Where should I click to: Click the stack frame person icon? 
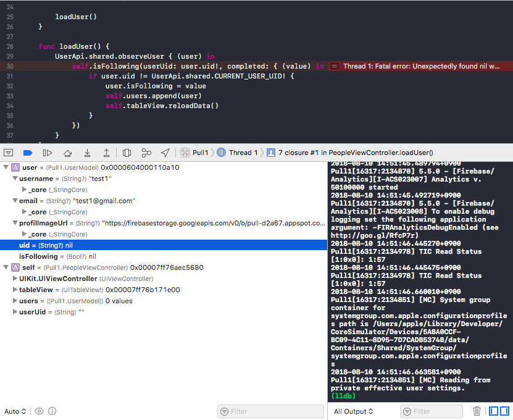point(271,153)
